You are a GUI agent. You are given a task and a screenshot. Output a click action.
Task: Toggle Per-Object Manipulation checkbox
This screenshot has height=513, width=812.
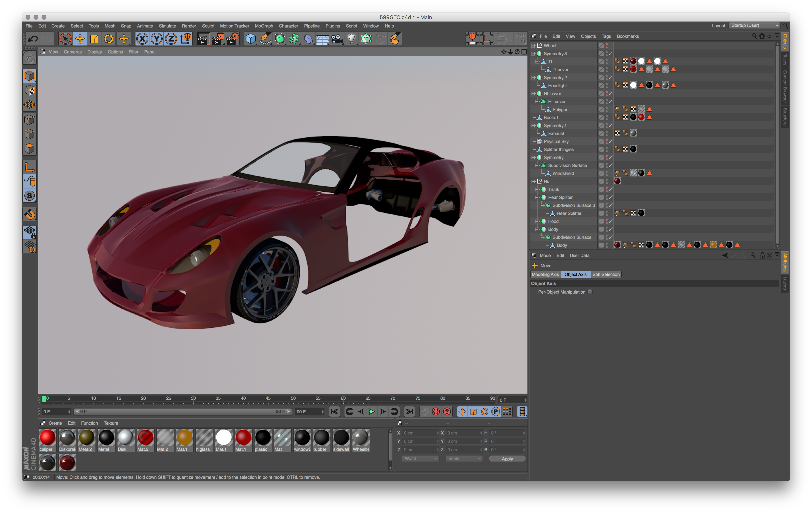[590, 292]
